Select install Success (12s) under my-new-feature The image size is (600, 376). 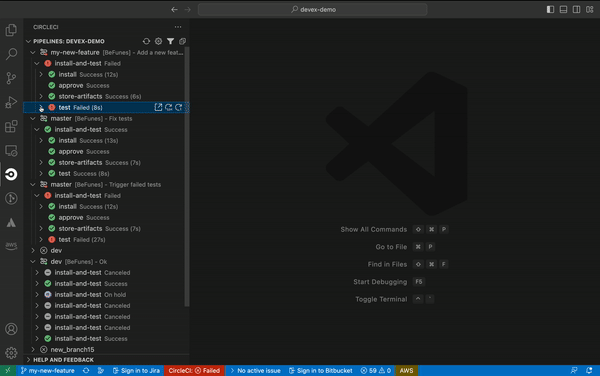pyautogui.click(x=104, y=75)
